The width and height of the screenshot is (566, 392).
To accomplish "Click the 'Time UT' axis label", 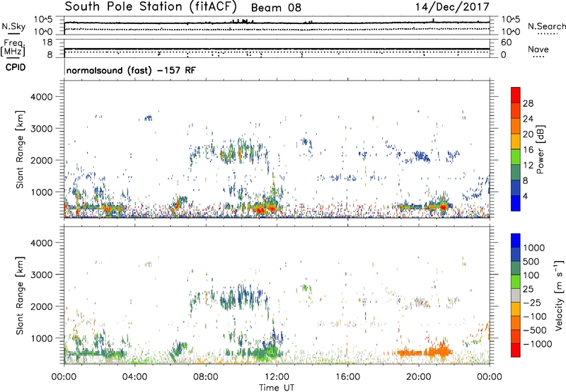I will 277,388.
